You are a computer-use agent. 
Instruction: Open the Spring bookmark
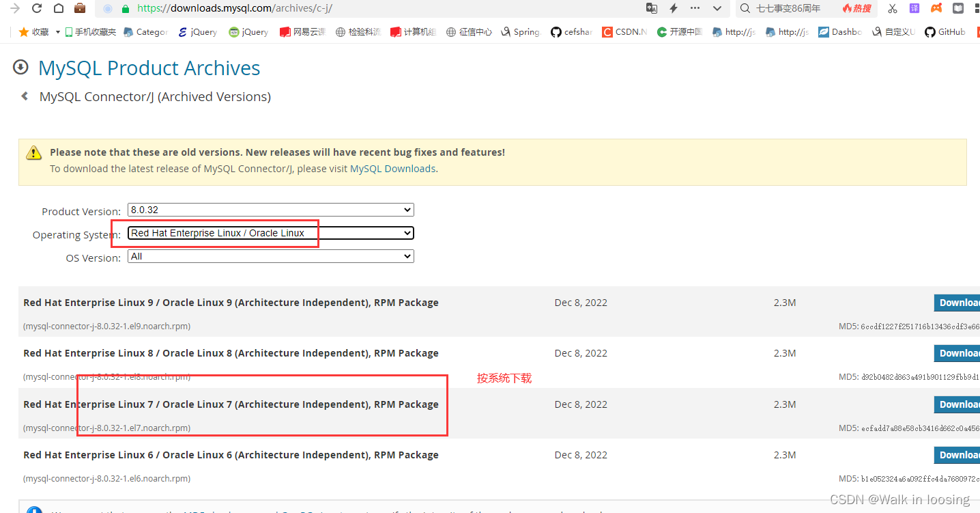coord(520,32)
